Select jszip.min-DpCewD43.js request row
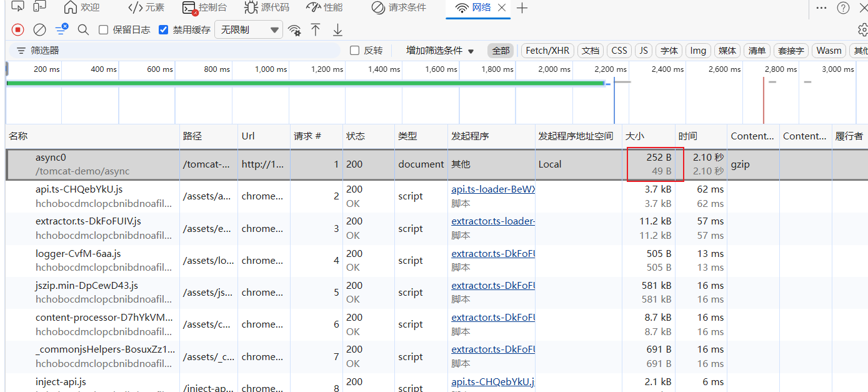The width and height of the screenshot is (868, 392). (x=437, y=292)
